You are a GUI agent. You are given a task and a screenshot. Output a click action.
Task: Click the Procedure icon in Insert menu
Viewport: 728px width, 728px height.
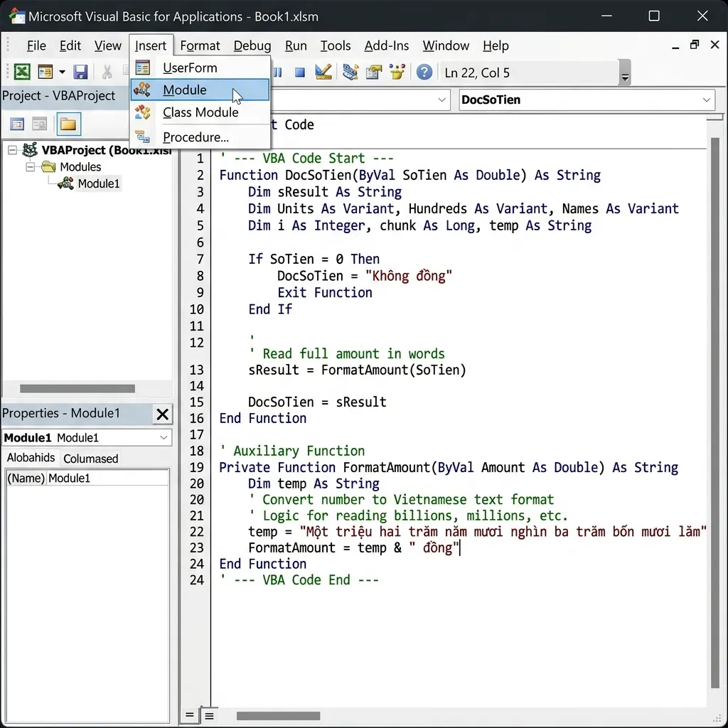tap(142, 137)
